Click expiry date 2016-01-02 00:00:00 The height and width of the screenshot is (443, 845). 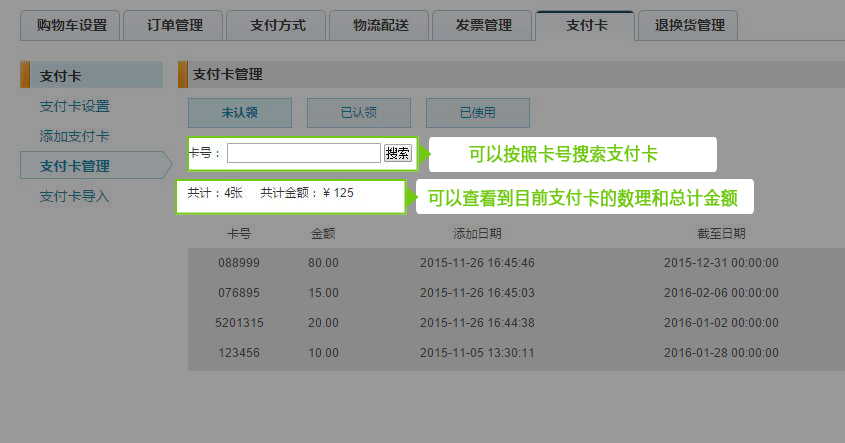tap(721, 323)
